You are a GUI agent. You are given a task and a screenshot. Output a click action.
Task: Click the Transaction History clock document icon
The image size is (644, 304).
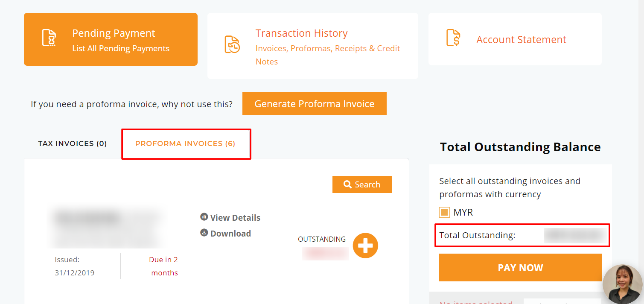[232, 44]
